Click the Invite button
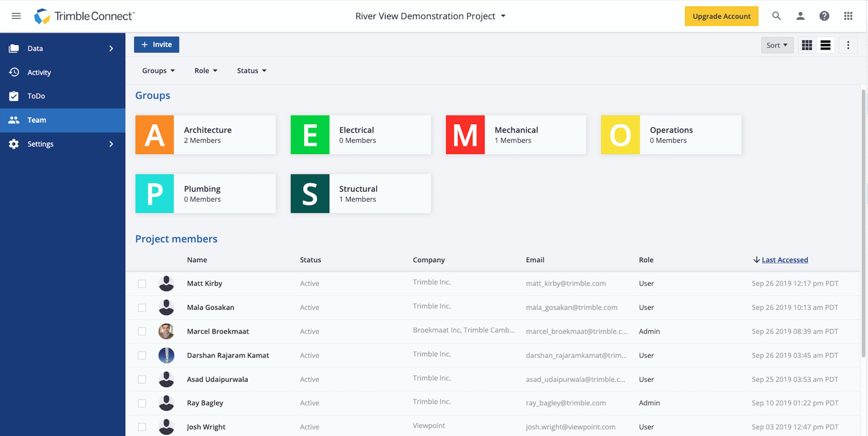The width and height of the screenshot is (868, 436). (x=156, y=44)
